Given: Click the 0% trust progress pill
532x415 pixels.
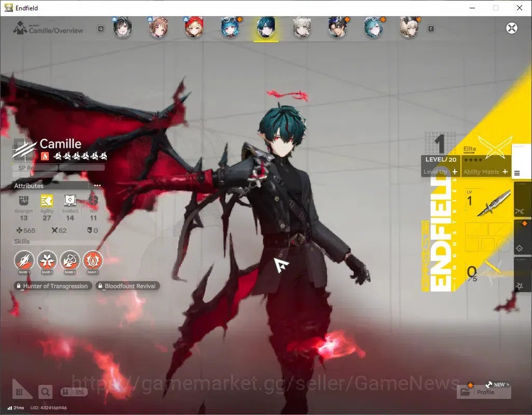Looking at the screenshot, I should tap(74, 392).
